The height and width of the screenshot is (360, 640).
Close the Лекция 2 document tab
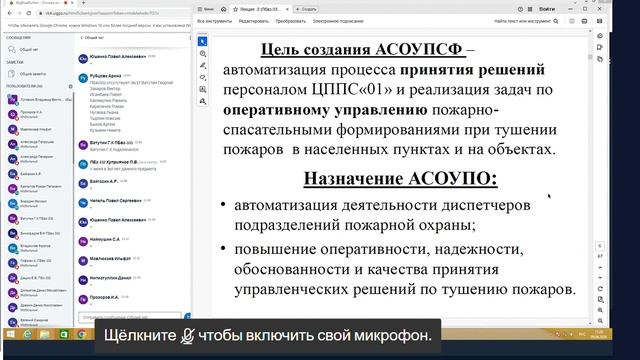[x=287, y=9]
